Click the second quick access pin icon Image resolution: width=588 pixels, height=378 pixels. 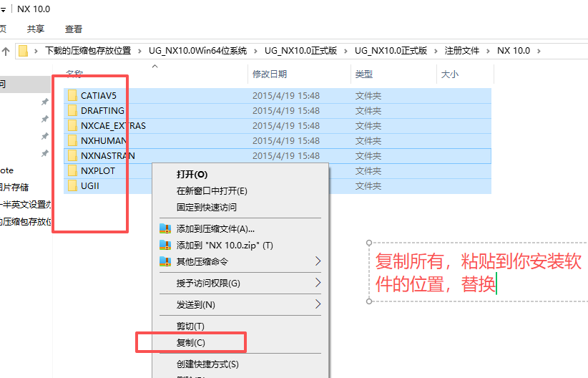pos(44,119)
